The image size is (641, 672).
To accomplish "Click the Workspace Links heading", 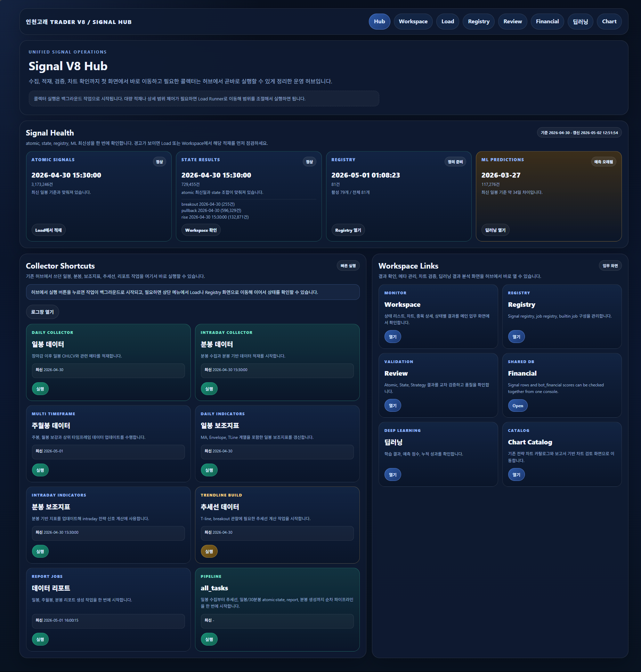I will click(408, 266).
